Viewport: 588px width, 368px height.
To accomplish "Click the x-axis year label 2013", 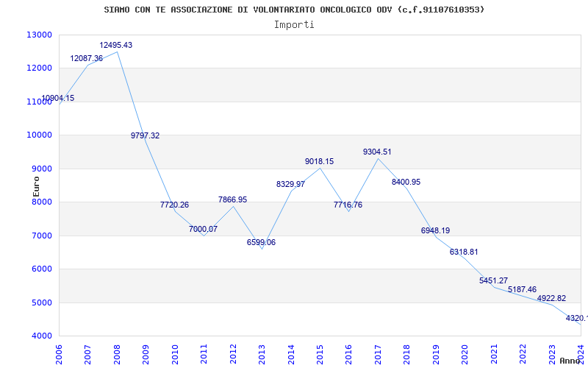I will point(262,354).
